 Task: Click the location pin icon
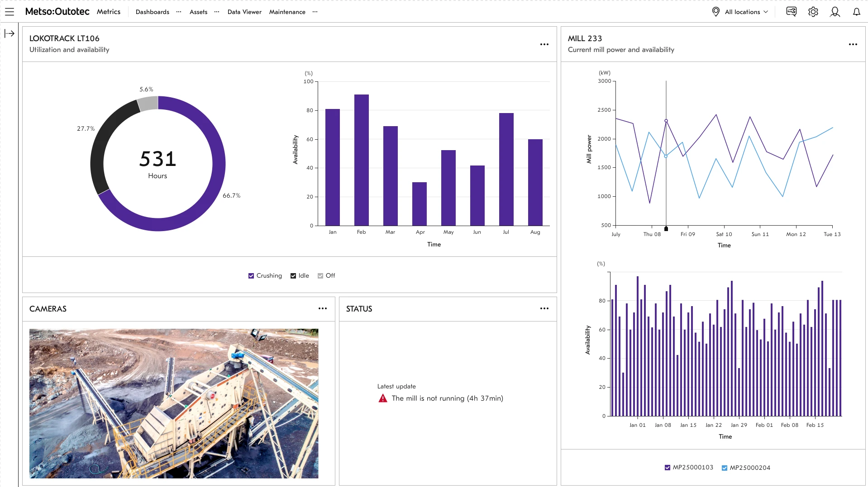click(716, 12)
